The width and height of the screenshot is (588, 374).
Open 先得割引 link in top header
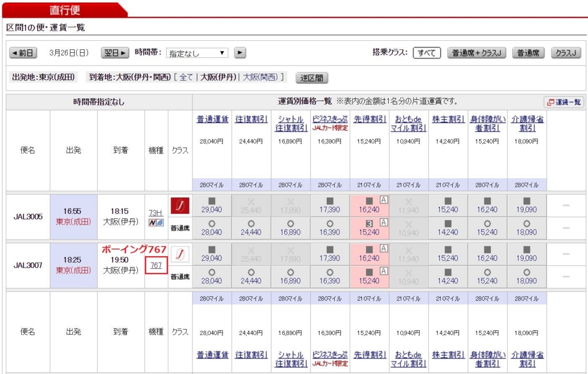pyautogui.click(x=370, y=119)
